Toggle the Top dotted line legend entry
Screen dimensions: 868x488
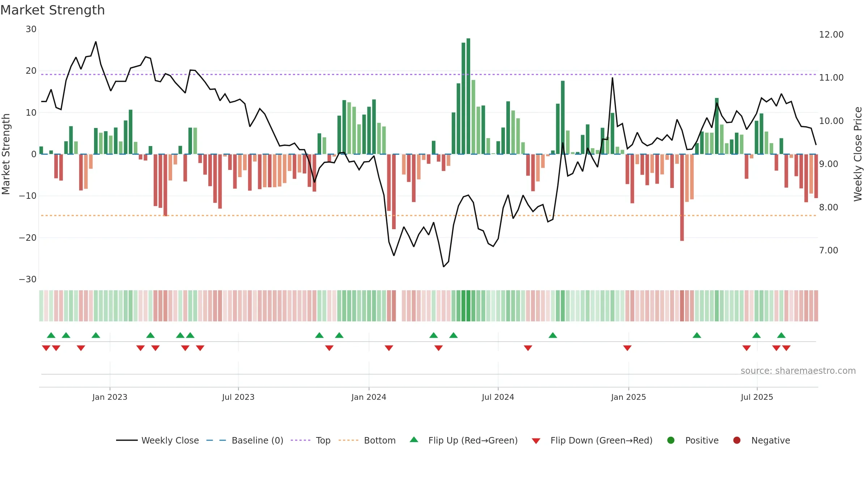point(311,440)
